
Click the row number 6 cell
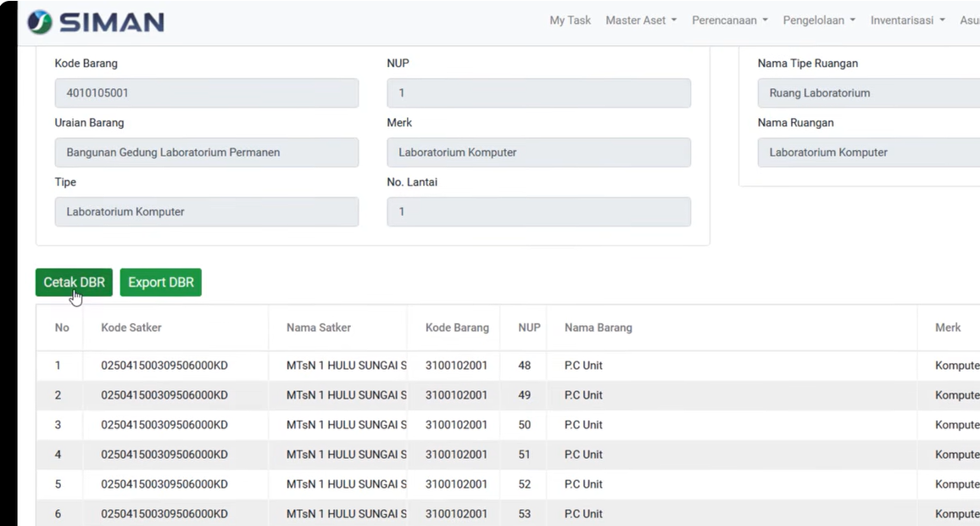pos(58,514)
